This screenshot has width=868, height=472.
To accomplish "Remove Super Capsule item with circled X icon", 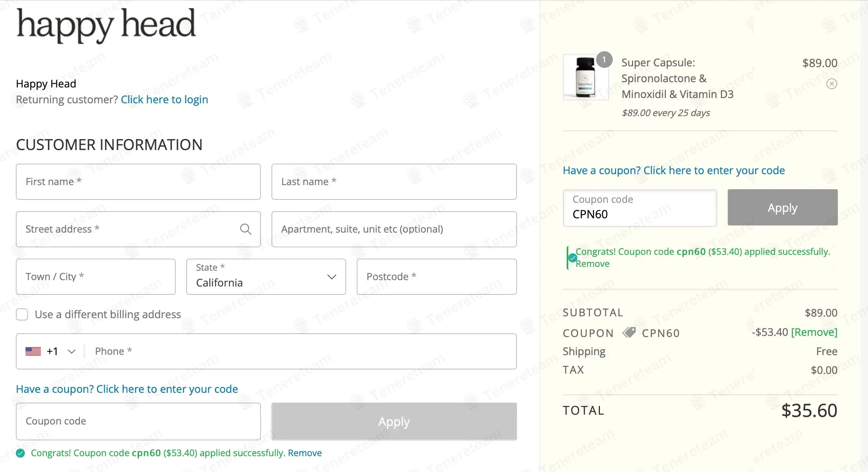I will [x=831, y=84].
